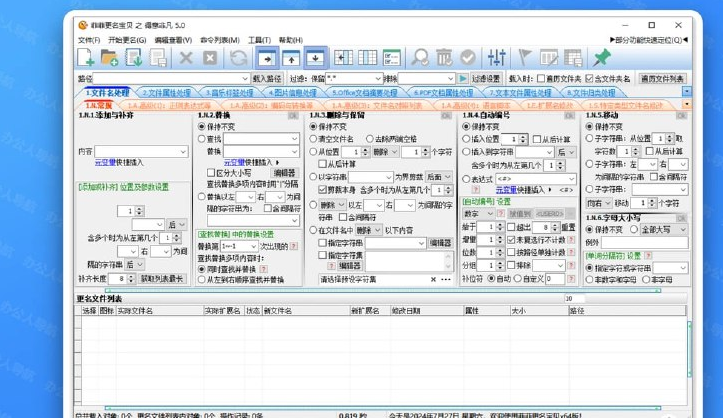The width and height of the screenshot is (723, 418).
Task: Select the 插入位置 radio in 自动编号
Action: pos(466,139)
